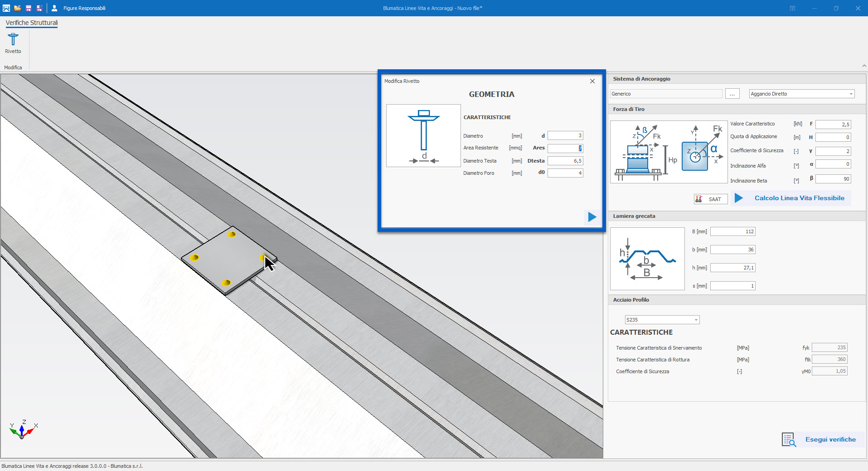Click the Inclinazione Beta input field

pyautogui.click(x=833, y=179)
